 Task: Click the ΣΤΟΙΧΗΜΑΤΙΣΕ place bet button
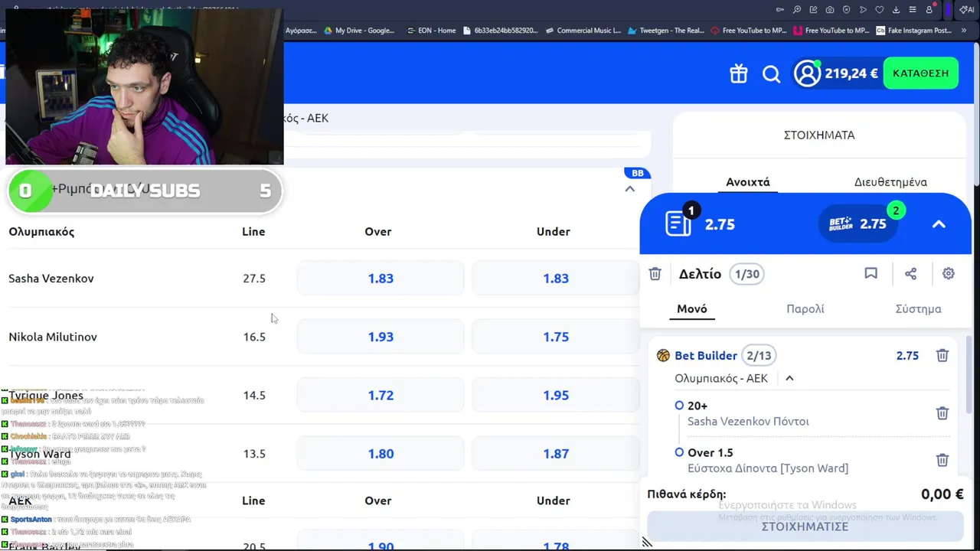[x=805, y=527]
